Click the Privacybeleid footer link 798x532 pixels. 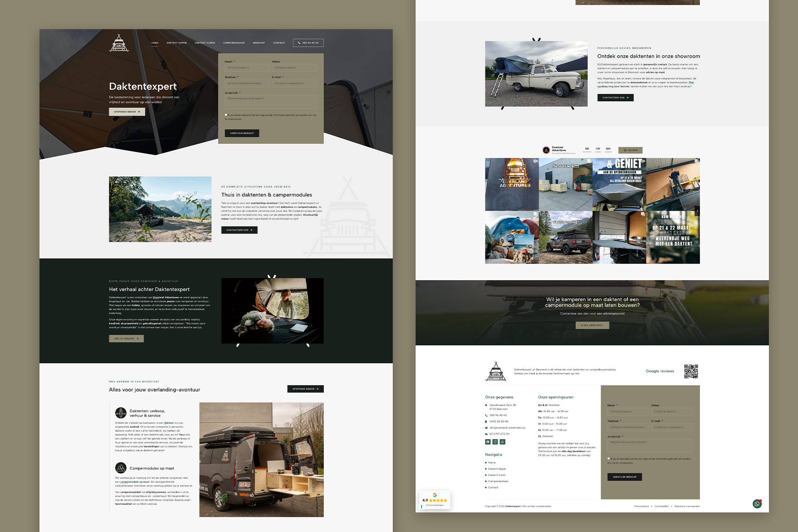coord(641,506)
